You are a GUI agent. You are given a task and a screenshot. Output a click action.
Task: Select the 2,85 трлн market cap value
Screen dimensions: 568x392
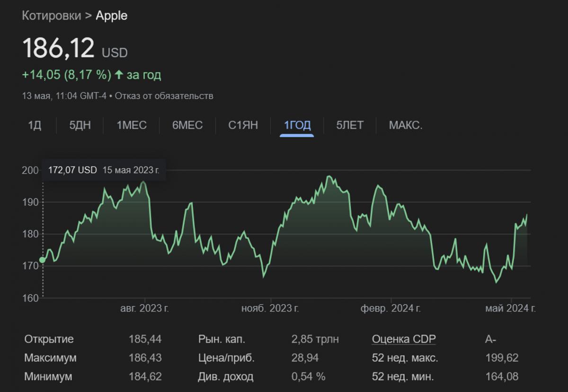[315, 339]
